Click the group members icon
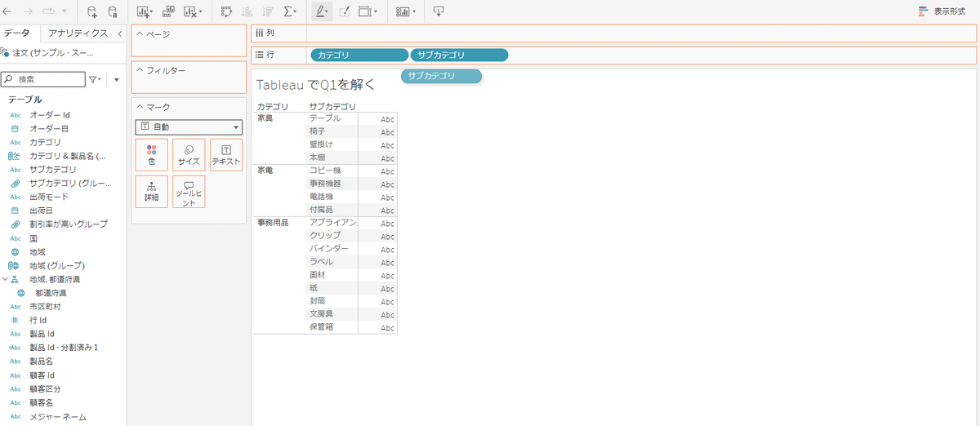 coord(344,11)
